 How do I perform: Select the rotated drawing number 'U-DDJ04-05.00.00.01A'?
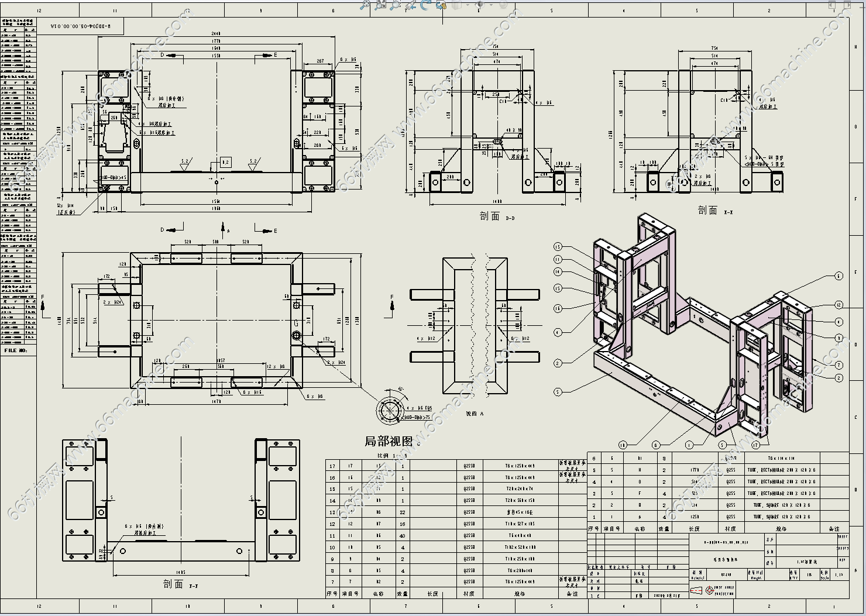[x=81, y=27]
